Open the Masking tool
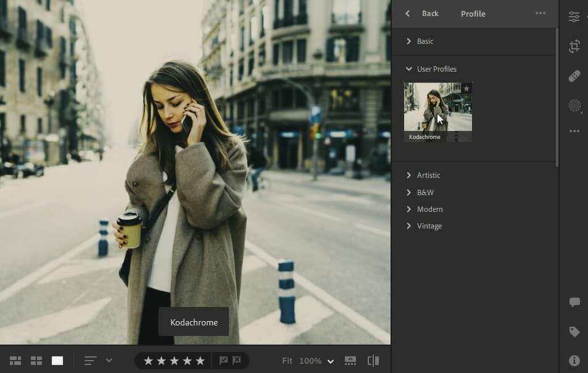Viewport: 588px width, 373px height. [x=574, y=106]
